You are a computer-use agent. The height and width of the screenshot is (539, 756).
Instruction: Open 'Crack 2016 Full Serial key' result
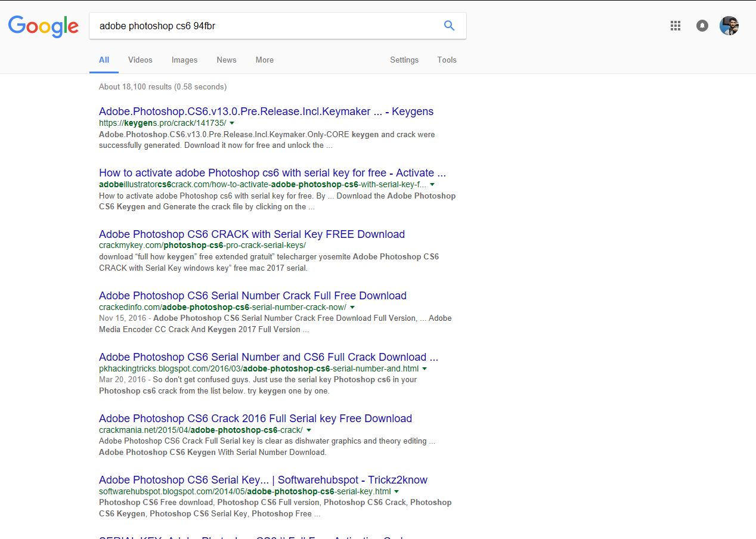click(x=255, y=419)
